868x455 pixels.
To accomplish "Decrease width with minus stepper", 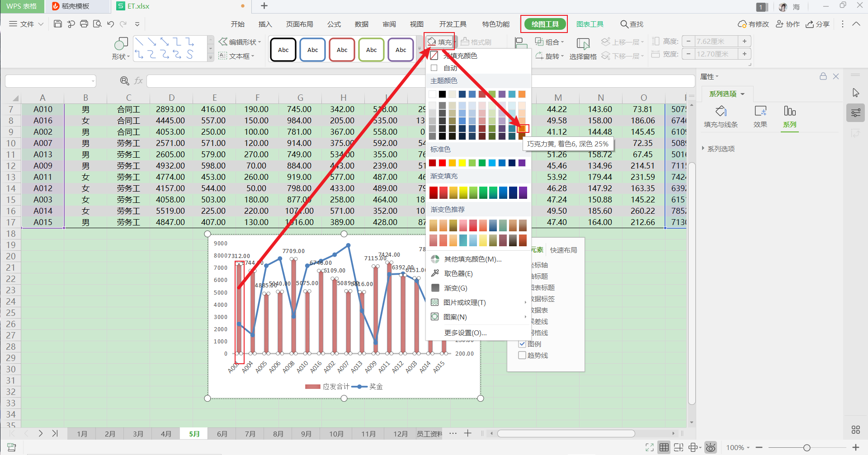I will click(688, 54).
